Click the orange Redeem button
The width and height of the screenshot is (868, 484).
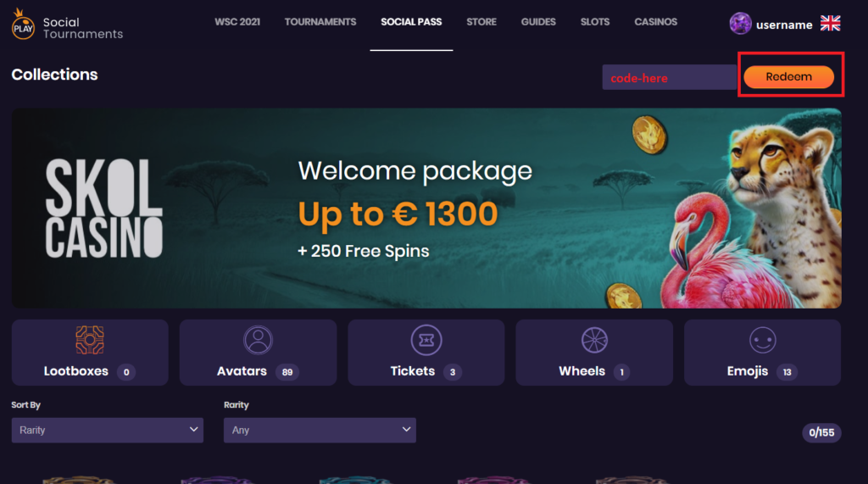tap(788, 76)
